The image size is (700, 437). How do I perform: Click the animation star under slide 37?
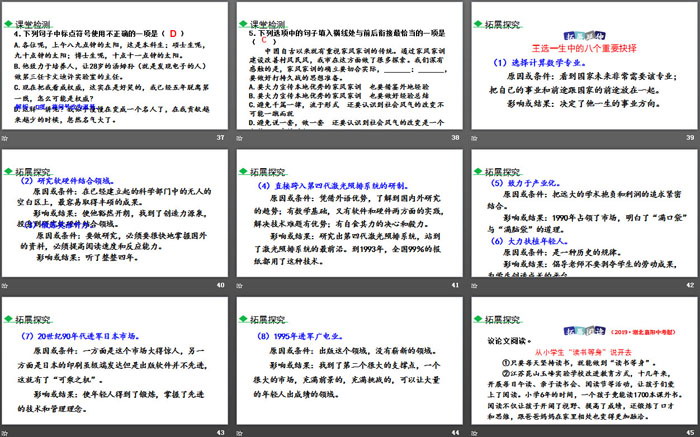point(6,137)
